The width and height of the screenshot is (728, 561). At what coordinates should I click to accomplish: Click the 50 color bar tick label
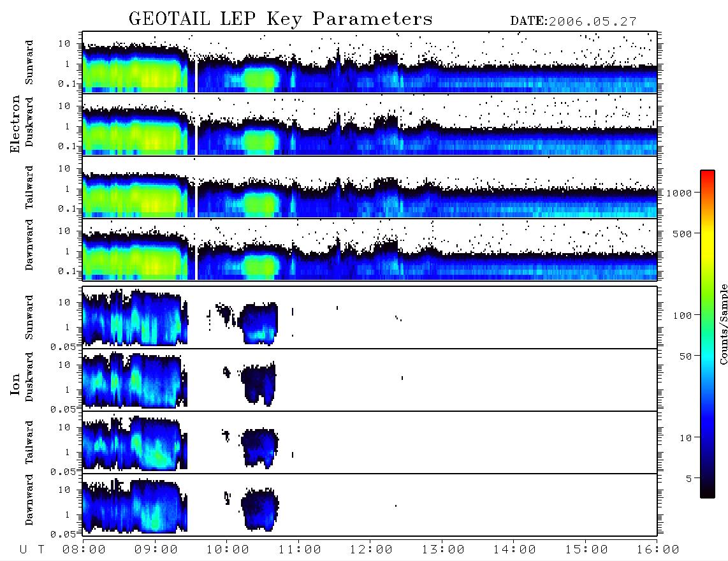(x=685, y=356)
